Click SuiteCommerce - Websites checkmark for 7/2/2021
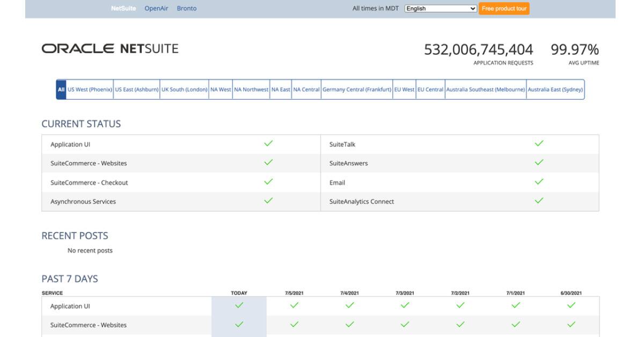The height and width of the screenshot is (337, 644). [x=460, y=324]
